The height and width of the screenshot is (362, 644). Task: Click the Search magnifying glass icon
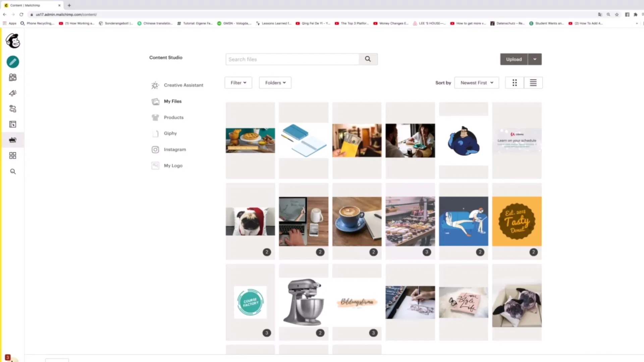point(368,59)
